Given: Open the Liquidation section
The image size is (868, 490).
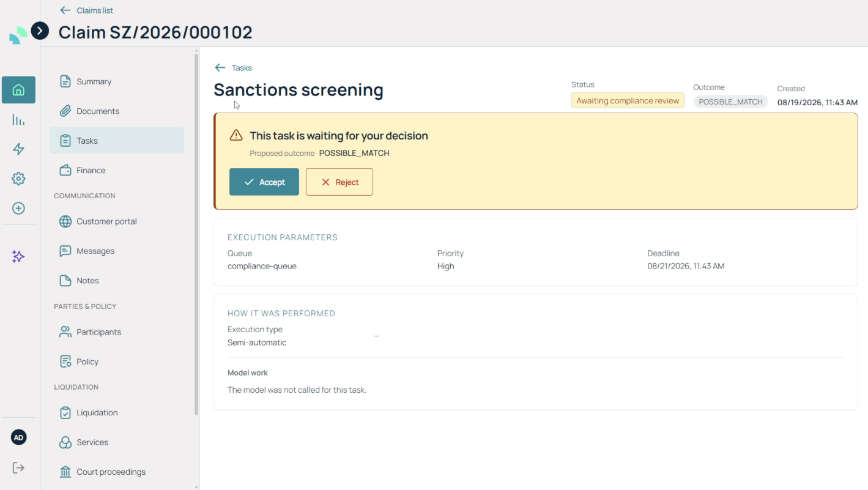Looking at the screenshot, I should [117, 413].
